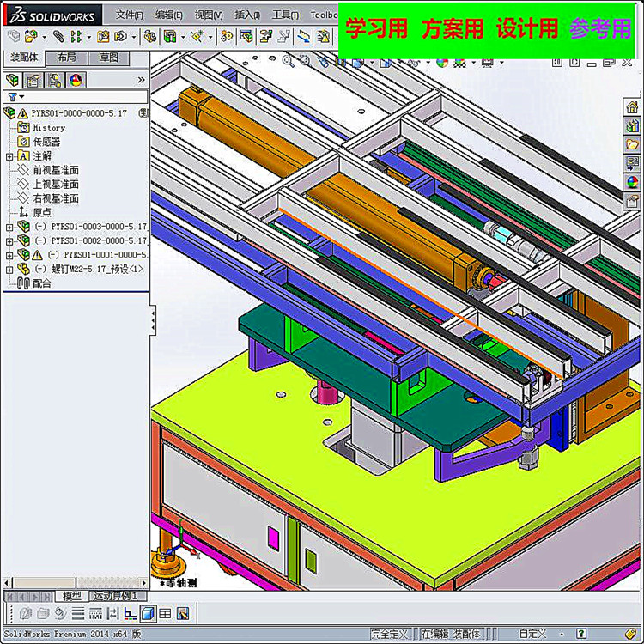Expand the 注解 node
Screen dimensions: 644x644
click(x=9, y=156)
